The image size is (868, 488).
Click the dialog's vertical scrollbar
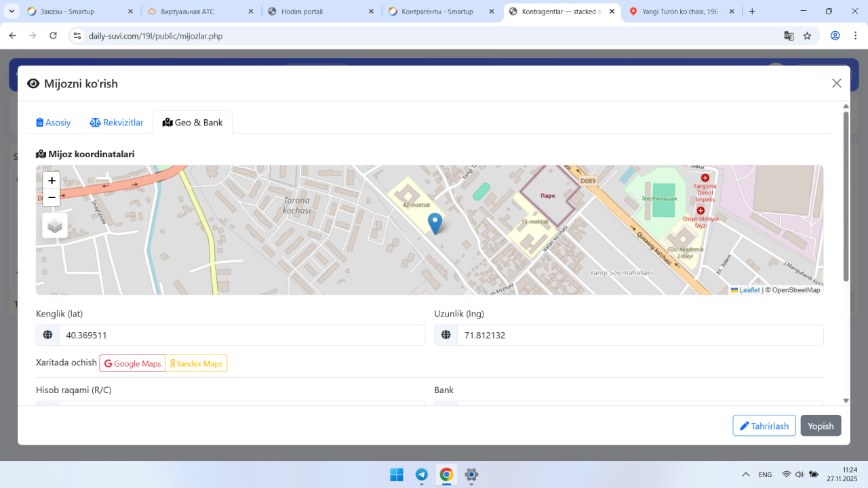846,197
